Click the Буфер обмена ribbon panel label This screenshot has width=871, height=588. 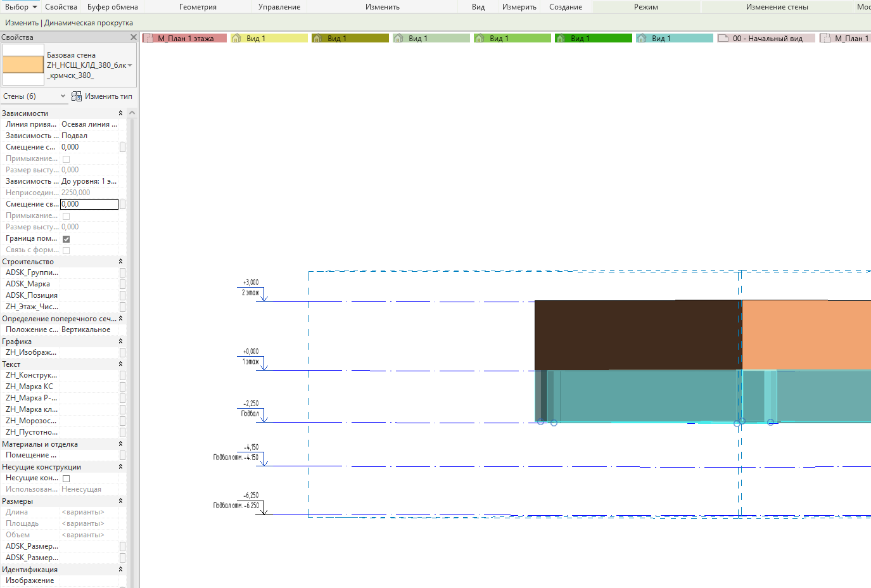point(113,7)
